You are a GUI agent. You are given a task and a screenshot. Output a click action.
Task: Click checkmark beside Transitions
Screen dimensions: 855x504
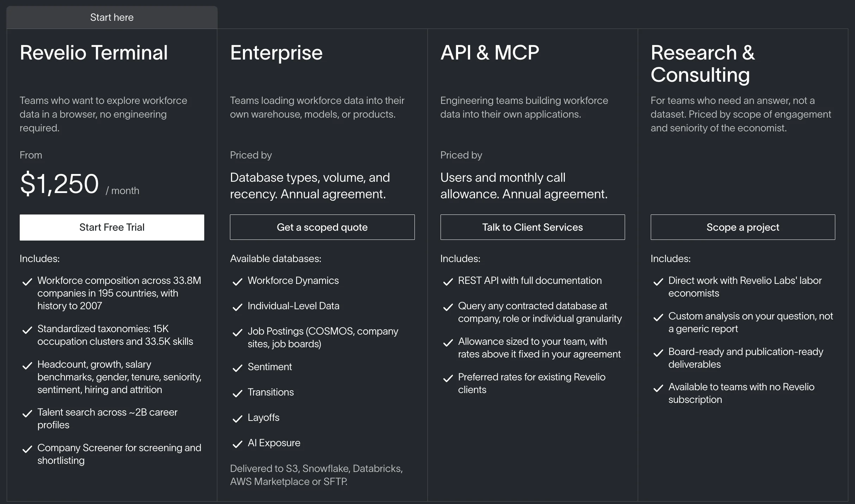(x=238, y=393)
